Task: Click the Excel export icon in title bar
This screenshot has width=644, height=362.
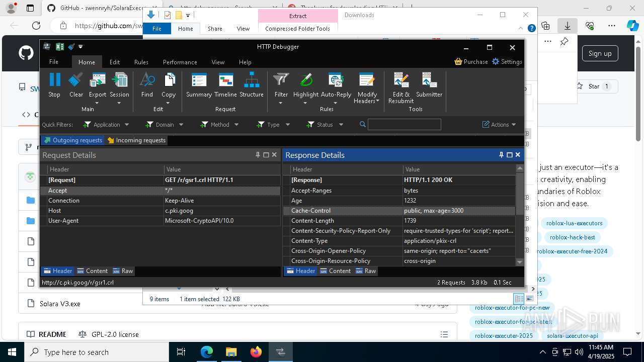Action: [59, 47]
